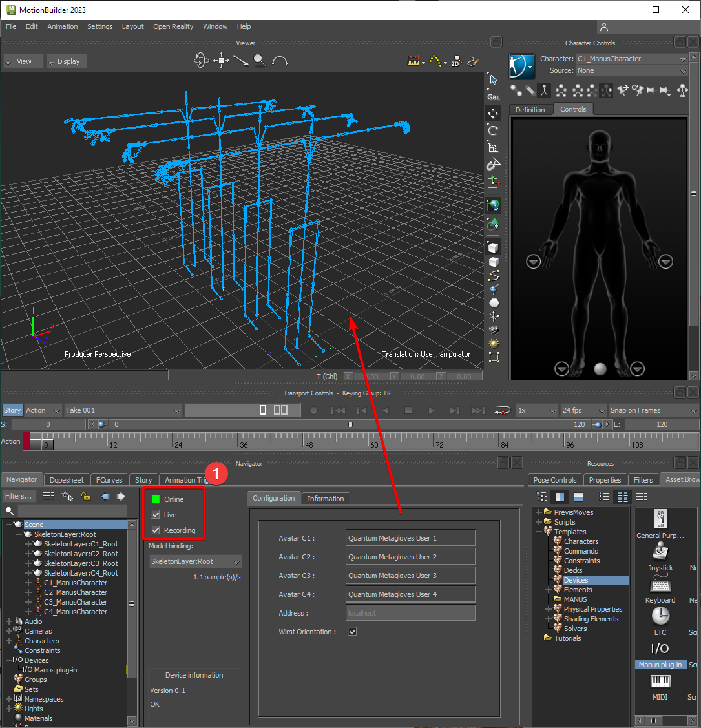Viewport: 701px width, 728px height.
Task: Click the Avatar C1 input field
Action: click(x=410, y=538)
